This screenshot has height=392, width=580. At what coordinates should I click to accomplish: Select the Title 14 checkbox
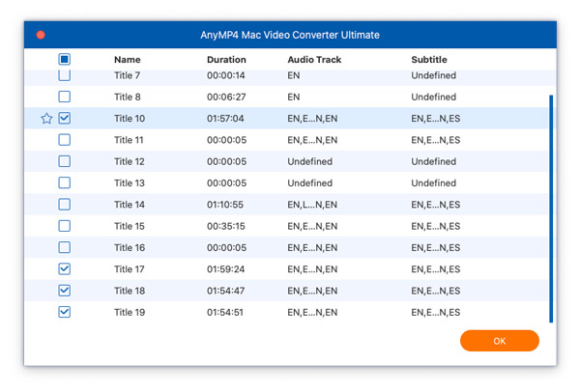pos(65,205)
